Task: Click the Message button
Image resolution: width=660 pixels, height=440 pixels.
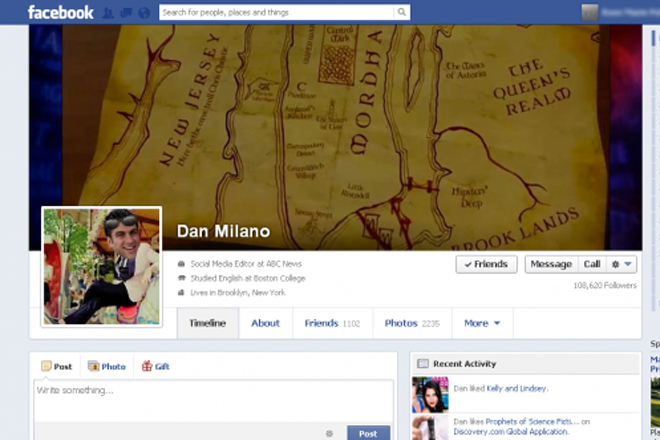Action: [551, 264]
